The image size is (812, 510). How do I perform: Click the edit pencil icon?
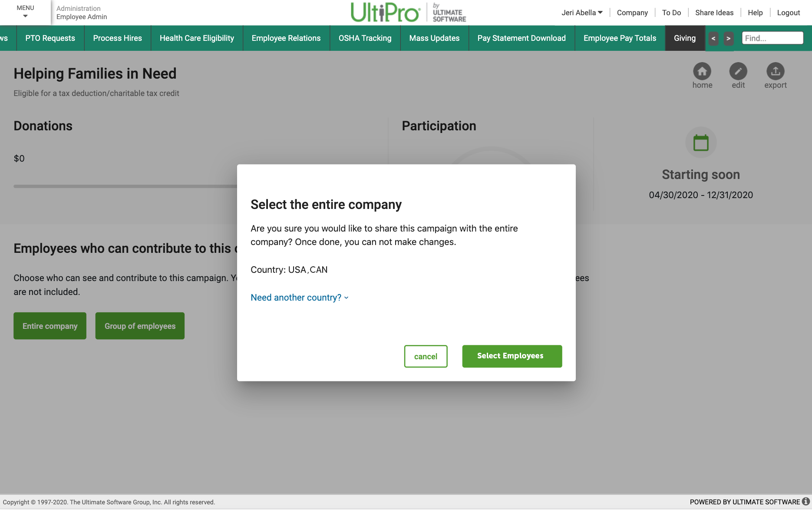[x=738, y=71]
